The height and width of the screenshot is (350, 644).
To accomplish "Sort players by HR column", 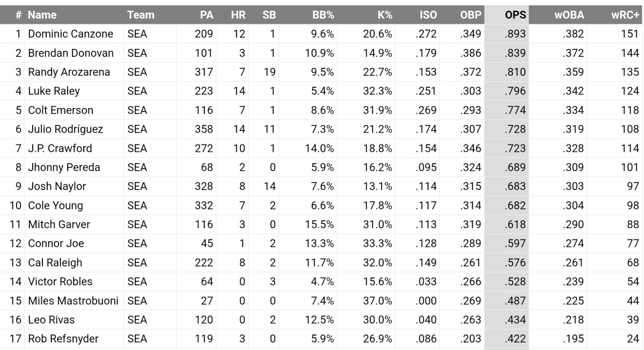I will click(238, 15).
